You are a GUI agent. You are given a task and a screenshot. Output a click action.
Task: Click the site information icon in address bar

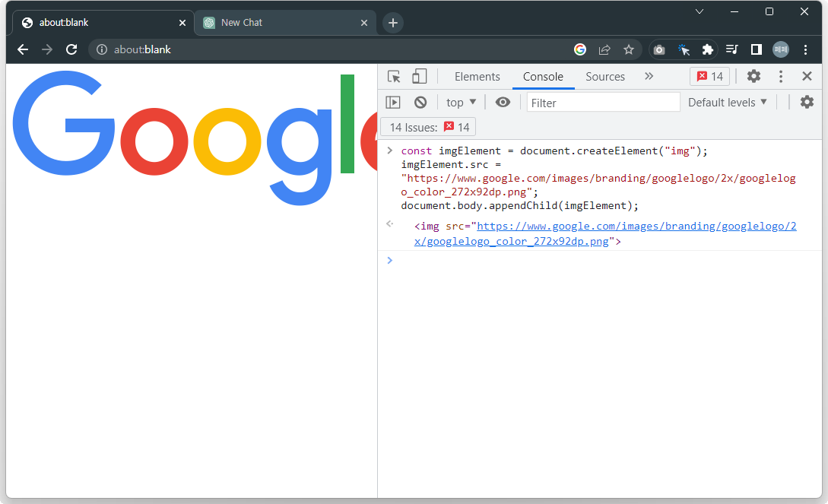102,49
